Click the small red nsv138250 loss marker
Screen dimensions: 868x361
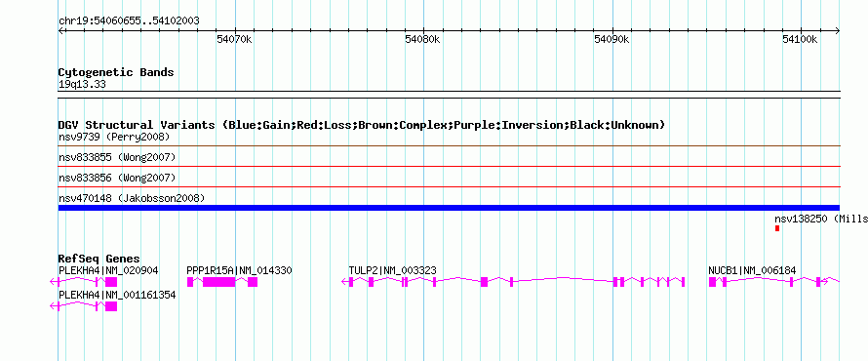[777, 228]
